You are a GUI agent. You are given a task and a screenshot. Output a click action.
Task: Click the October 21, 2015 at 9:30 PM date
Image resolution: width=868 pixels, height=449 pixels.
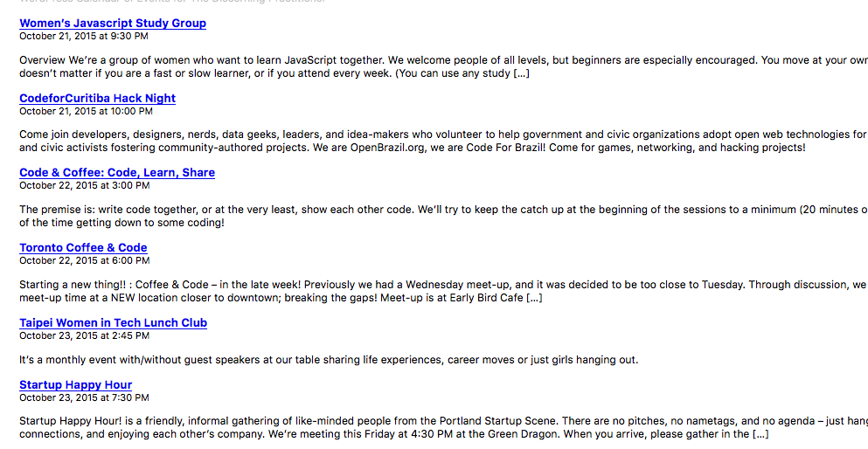click(84, 37)
